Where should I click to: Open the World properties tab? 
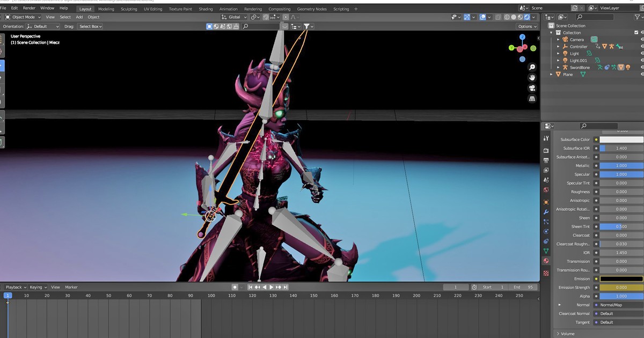pos(546,190)
